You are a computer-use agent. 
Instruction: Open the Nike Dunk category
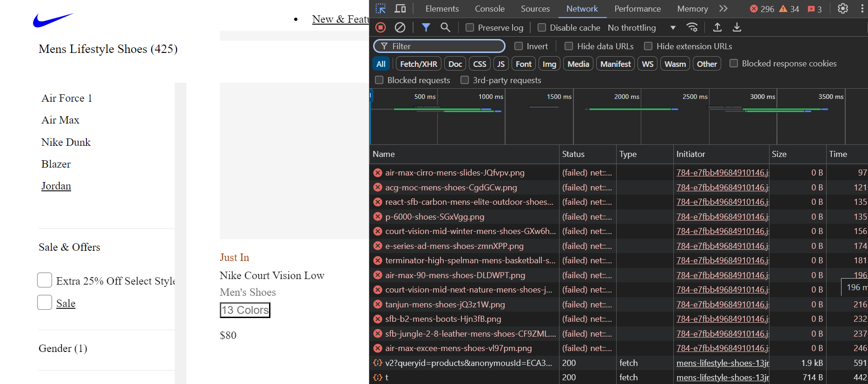tap(66, 142)
